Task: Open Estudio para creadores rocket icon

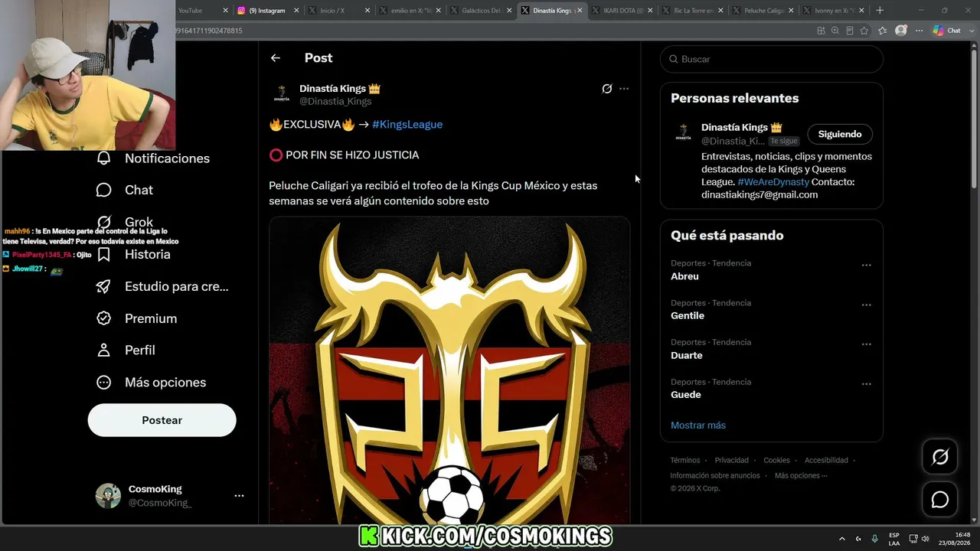Action: (104, 286)
